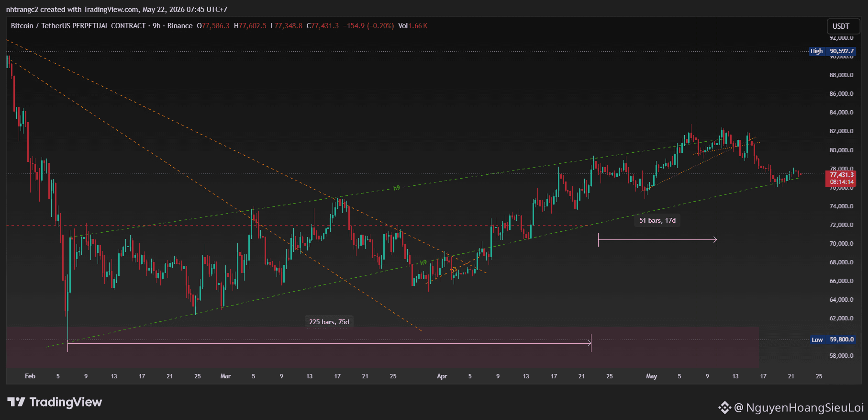The height and width of the screenshot is (420, 868).
Task: Select the 51 bars, 17d measurement label
Action: [x=657, y=220]
